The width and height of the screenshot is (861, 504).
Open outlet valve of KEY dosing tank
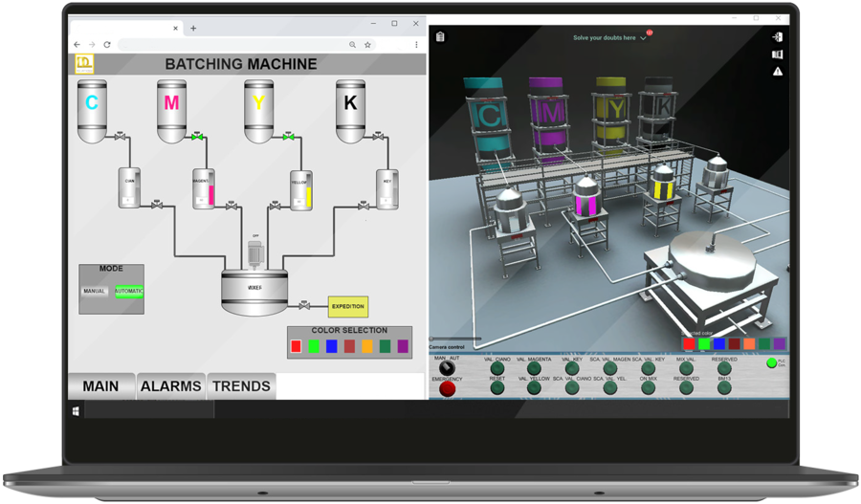[363, 206]
